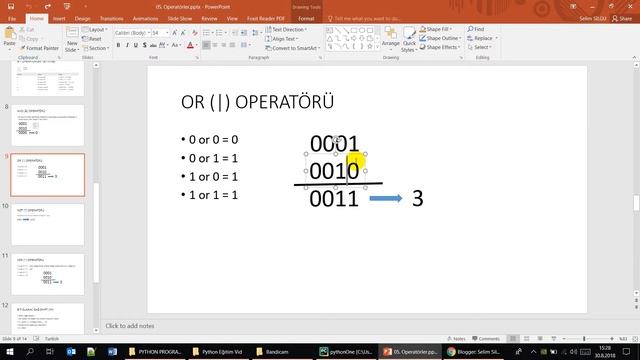The image size is (640, 360).
Task: Open Align Text dropdown
Action: (x=282, y=39)
